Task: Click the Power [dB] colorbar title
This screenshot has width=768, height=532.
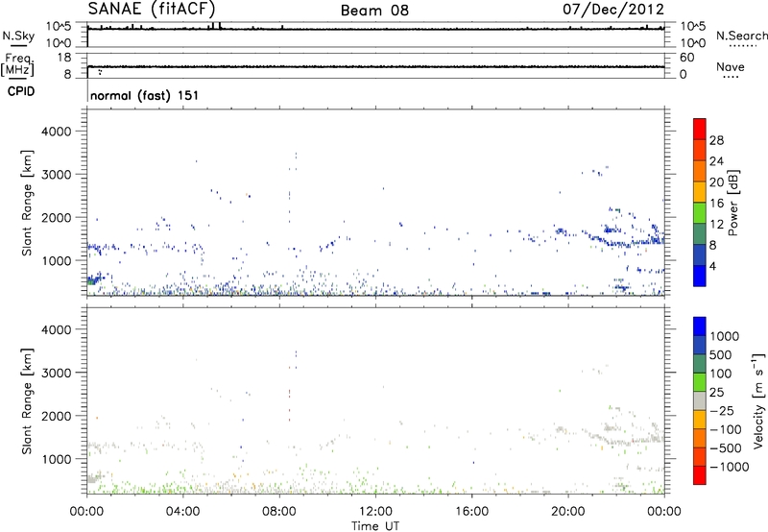Action: 733,203
